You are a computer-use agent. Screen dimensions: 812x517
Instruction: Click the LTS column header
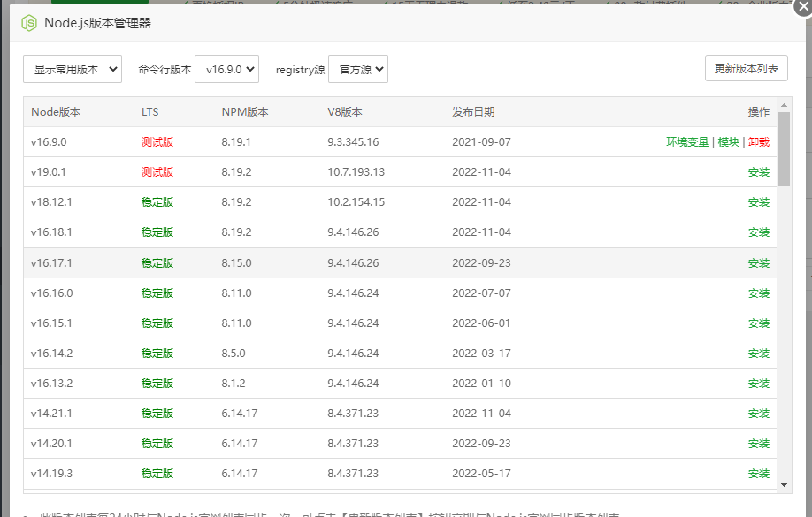pos(150,111)
